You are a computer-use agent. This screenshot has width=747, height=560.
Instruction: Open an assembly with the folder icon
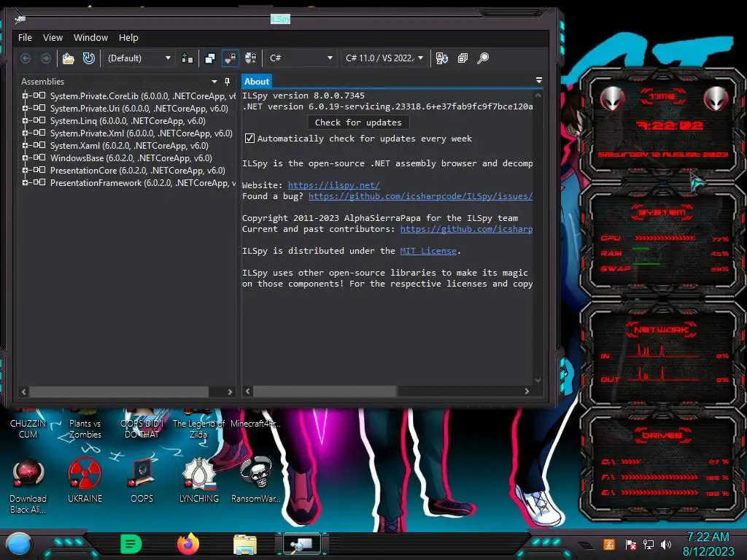[x=69, y=58]
